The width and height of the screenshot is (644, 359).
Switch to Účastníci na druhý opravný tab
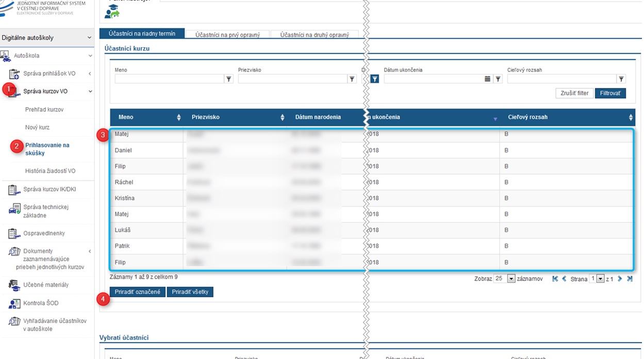[315, 35]
